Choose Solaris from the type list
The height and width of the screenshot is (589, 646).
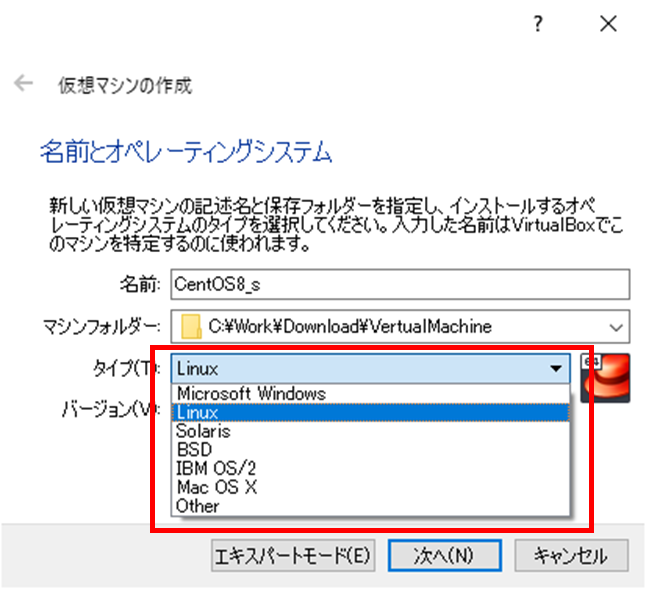tap(370, 431)
